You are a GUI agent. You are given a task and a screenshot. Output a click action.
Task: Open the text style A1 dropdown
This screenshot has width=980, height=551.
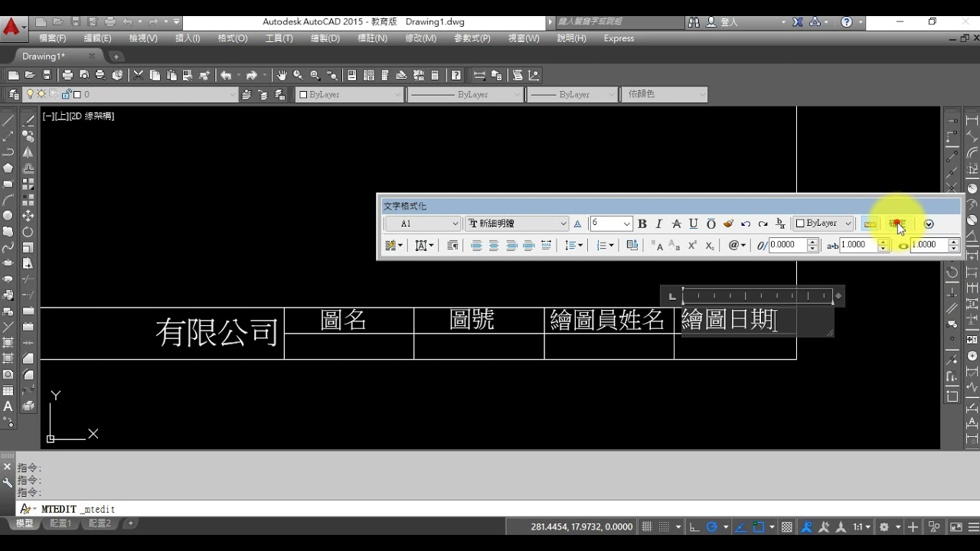[x=422, y=223]
